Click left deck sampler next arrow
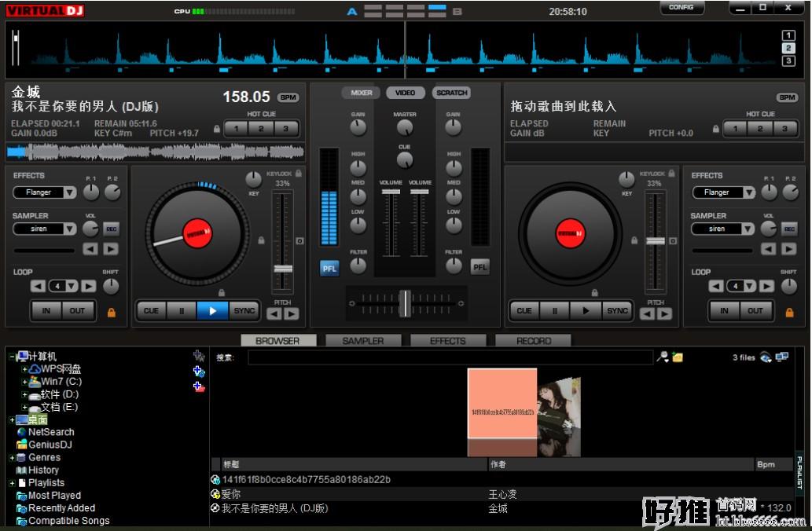This screenshot has height=531, width=812. (110, 250)
